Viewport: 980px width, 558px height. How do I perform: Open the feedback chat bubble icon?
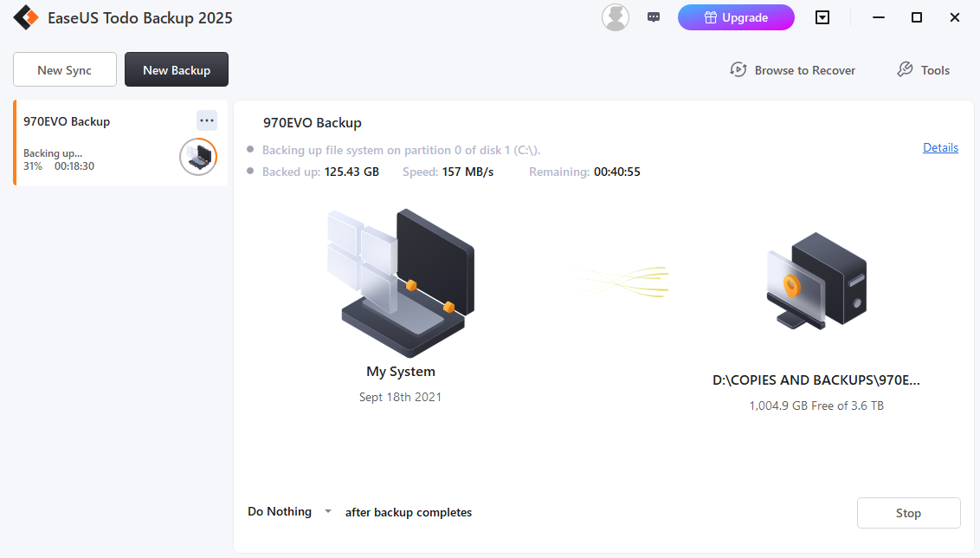(x=654, y=17)
